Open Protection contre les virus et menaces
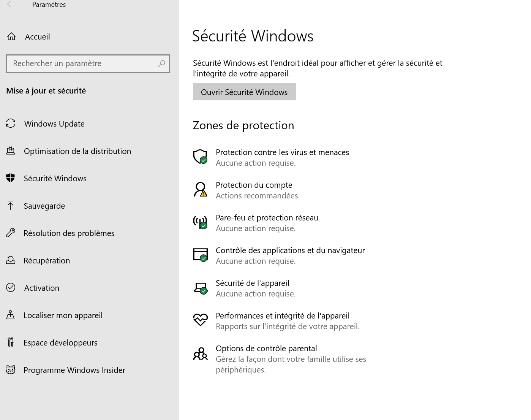This screenshot has width=531, height=420. click(282, 152)
